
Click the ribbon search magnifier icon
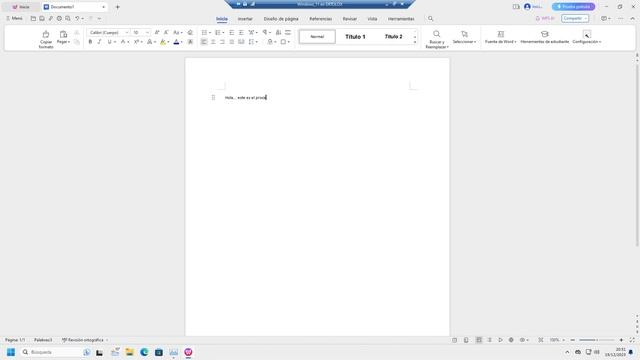click(431, 19)
